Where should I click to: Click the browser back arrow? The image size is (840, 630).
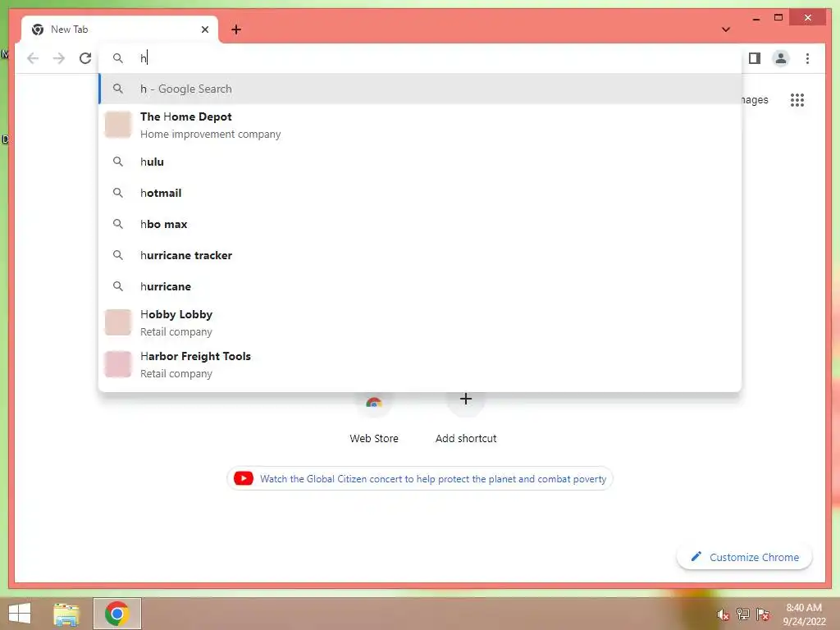33,58
